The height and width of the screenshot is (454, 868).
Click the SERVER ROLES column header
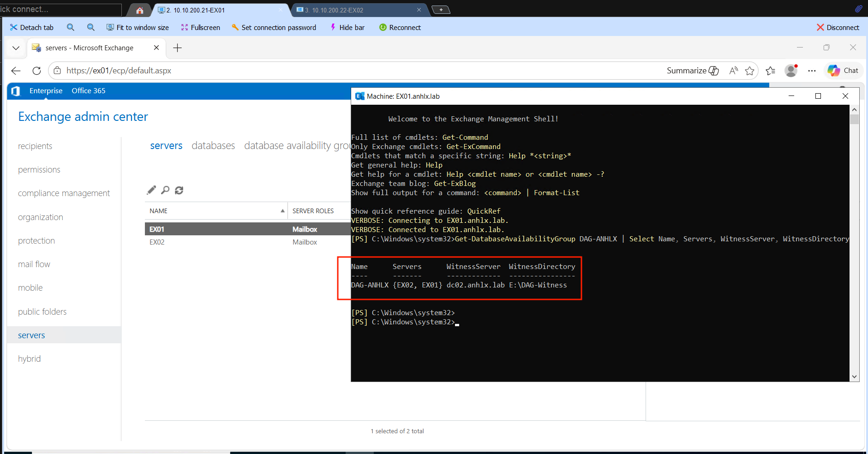click(313, 211)
